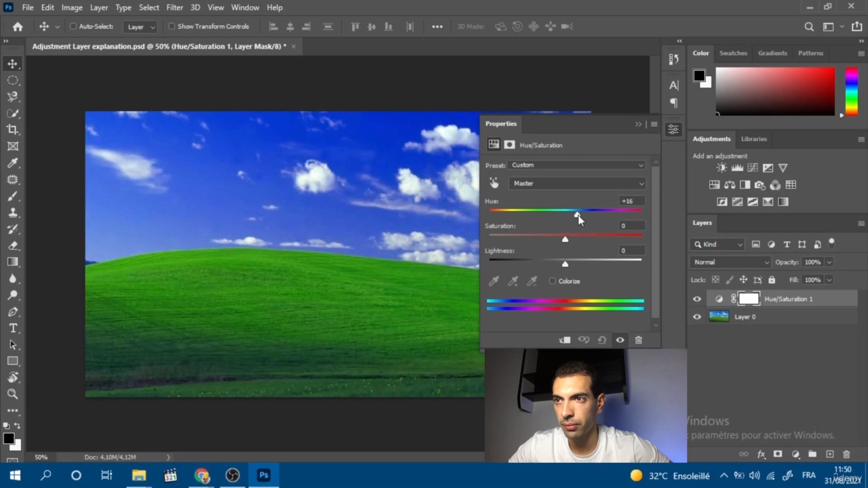Select the Gradient tool

(x=13, y=262)
